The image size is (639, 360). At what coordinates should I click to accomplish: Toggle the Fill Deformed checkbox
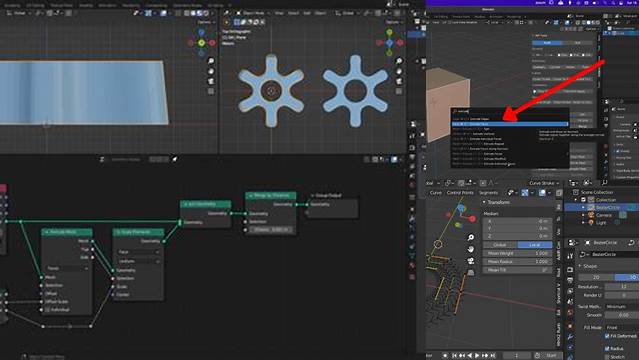pyautogui.click(x=607, y=336)
